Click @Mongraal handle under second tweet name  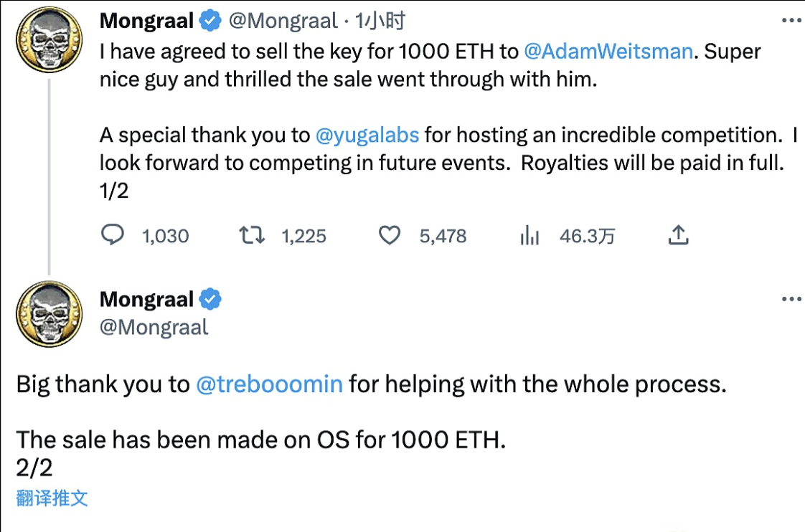154,328
